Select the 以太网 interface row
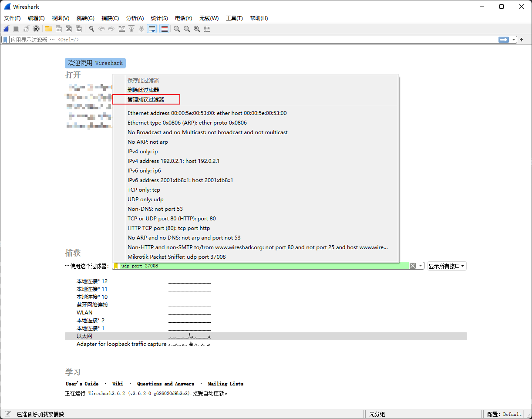Viewport: 532px width, 419px height. click(266, 336)
